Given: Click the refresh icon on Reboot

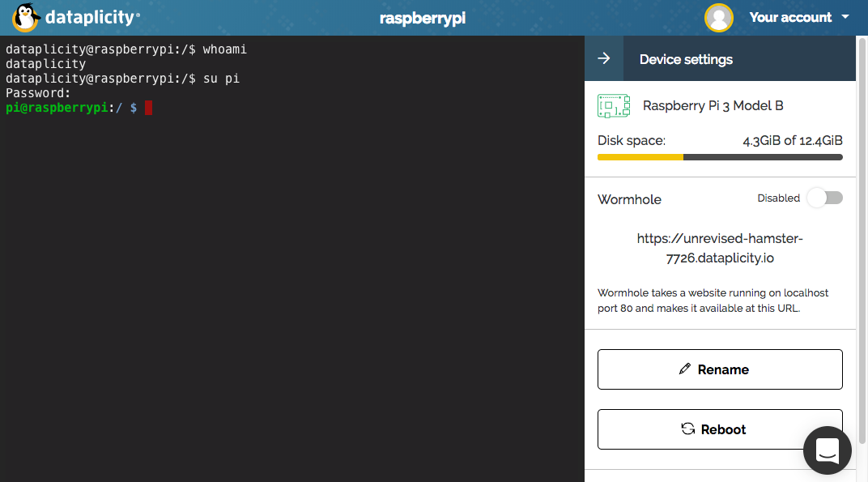Looking at the screenshot, I should tap(687, 429).
